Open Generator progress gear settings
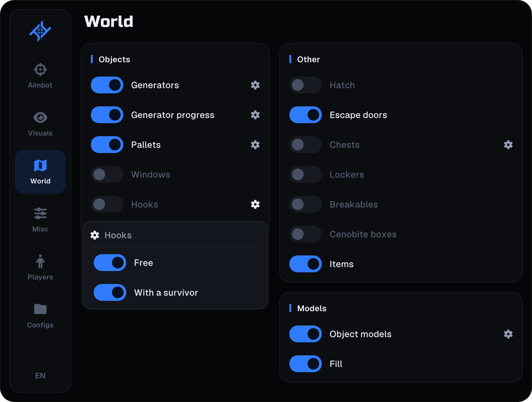Viewport: 532px width, 402px height. 255,115
